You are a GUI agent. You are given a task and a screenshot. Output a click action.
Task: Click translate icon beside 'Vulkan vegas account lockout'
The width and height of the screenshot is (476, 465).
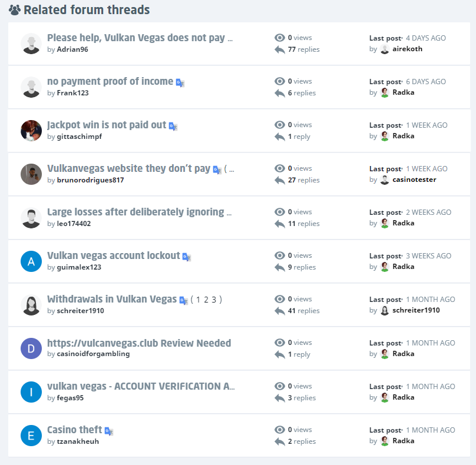(187, 257)
